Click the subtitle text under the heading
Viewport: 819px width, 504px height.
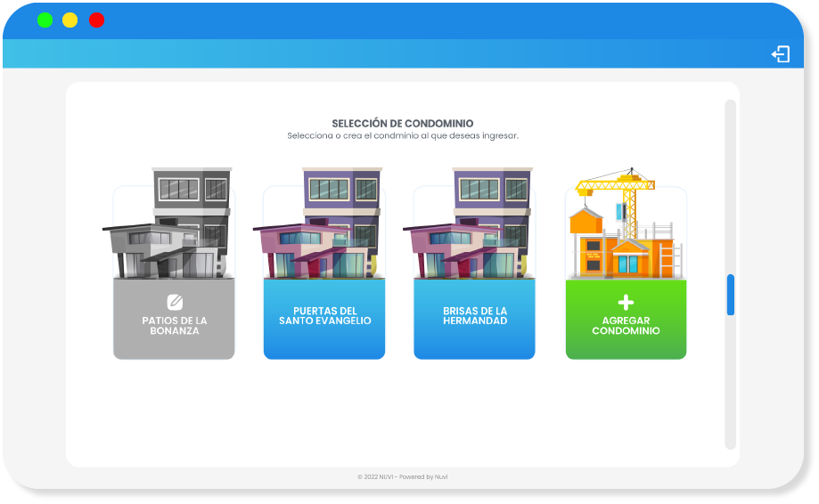403,136
